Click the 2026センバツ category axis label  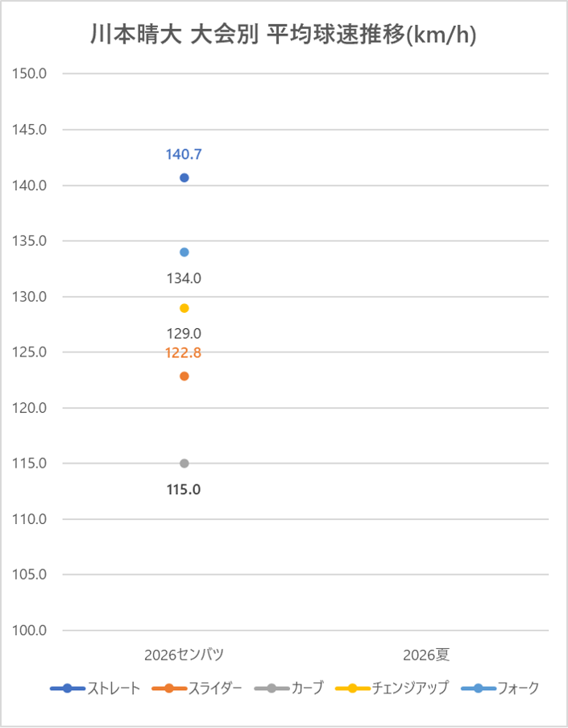184,654
